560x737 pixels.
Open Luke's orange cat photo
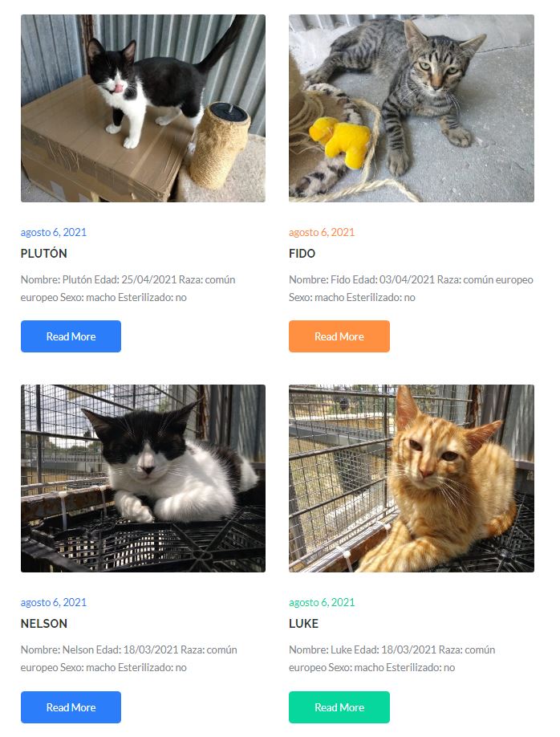pyautogui.click(x=411, y=478)
